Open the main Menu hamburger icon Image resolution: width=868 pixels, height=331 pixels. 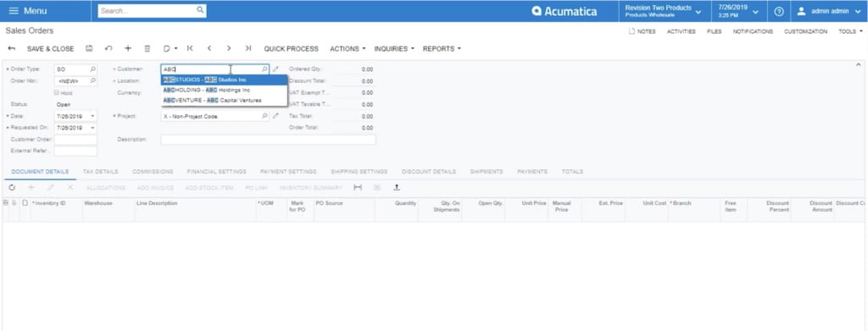[14, 11]
